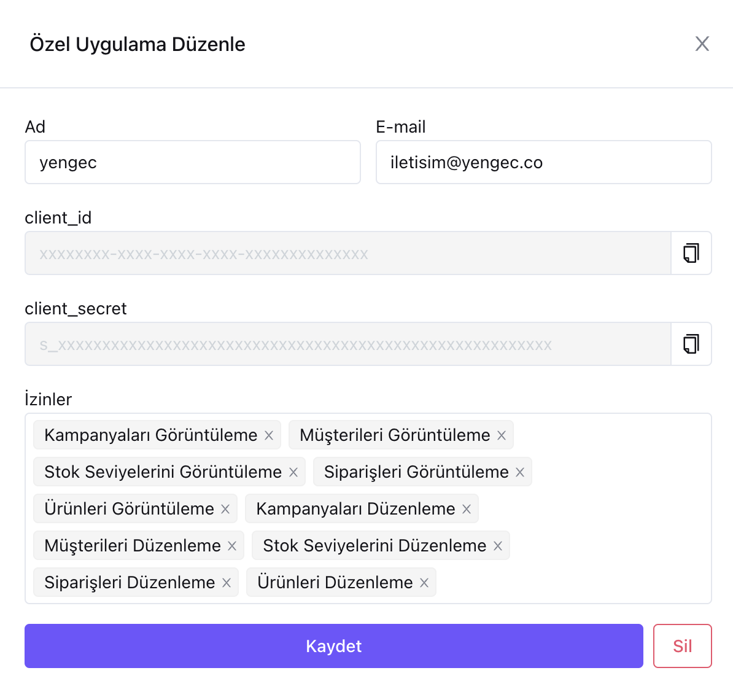The width and height of the screenshot is (733, 700).
Task: Remove Müşterileri Görüntüleme permission tag
Action: click(502, 435)
